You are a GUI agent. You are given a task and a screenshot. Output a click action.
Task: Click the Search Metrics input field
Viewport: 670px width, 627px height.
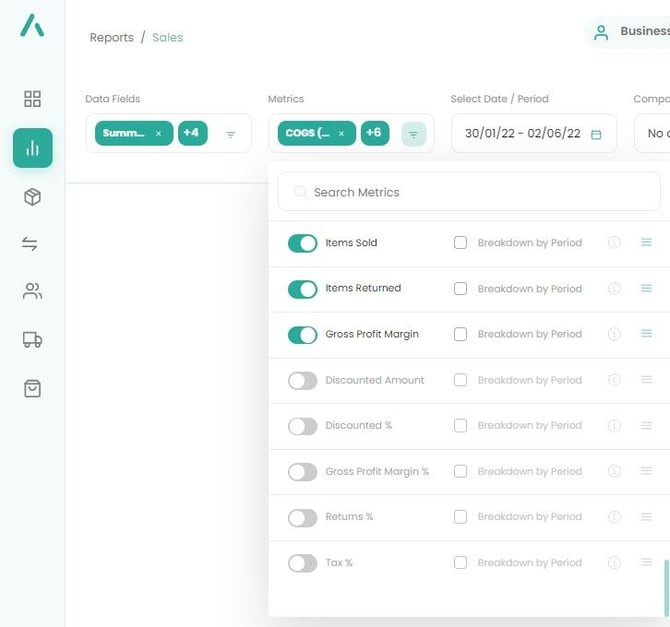470,192
